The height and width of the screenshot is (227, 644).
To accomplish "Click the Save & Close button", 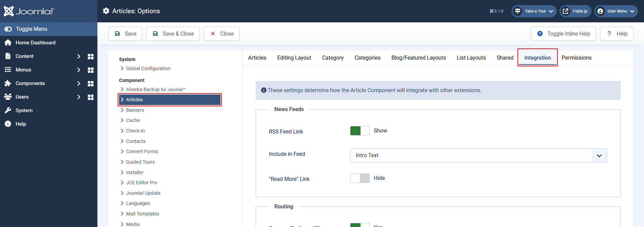I will 173,34.
